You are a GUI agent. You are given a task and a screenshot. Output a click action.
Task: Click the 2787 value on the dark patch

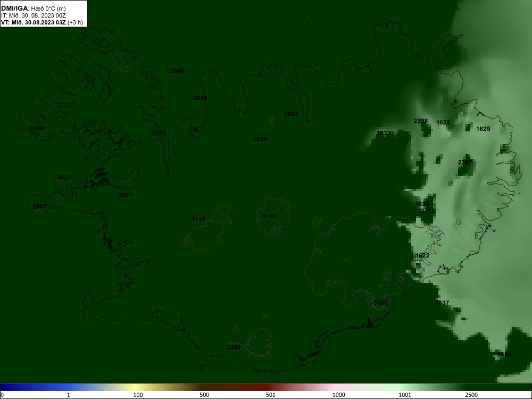465,162
